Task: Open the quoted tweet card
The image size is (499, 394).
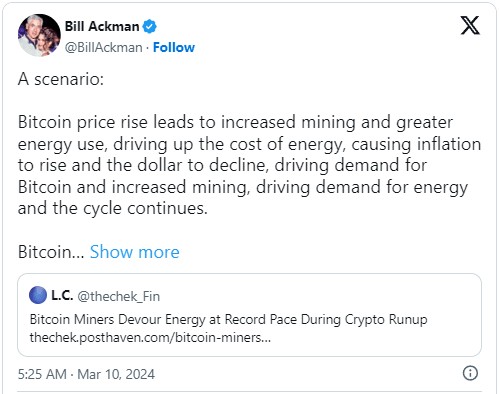Action: tap(249, 315)
